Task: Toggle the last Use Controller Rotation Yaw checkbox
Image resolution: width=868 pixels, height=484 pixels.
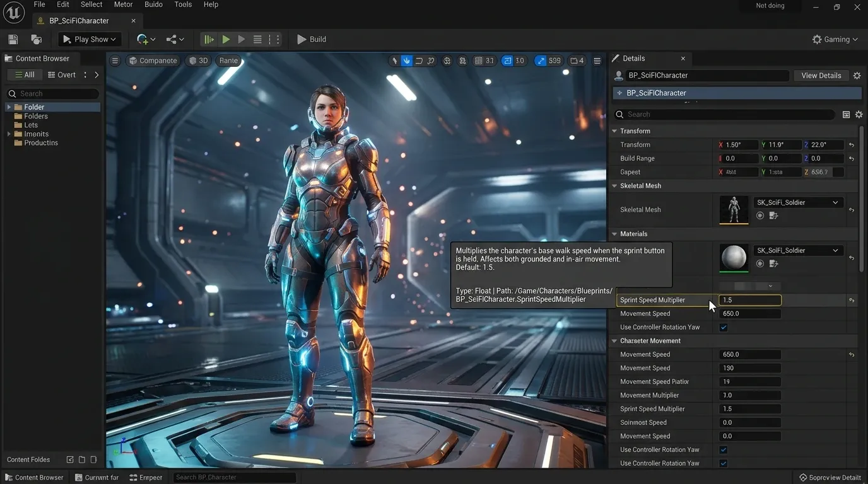Action: [x=724, y=463]
